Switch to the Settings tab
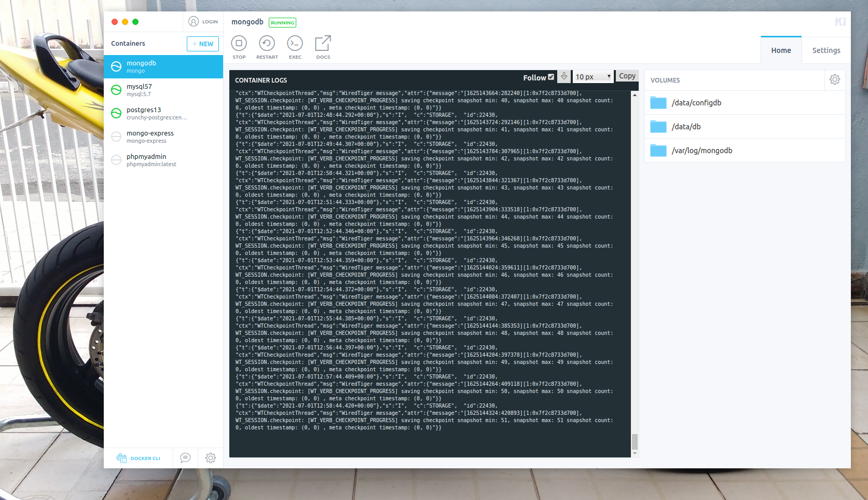 826,50
